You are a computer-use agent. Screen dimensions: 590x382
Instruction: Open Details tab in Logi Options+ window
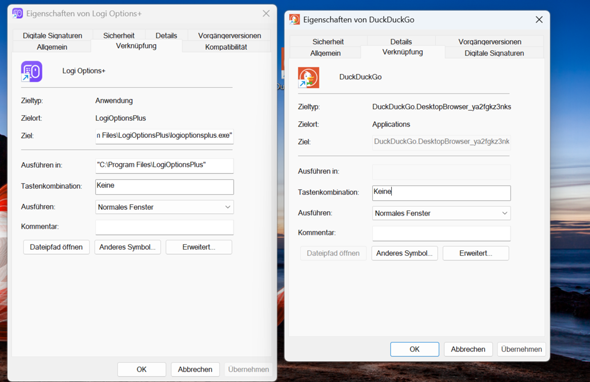(x=166, y=35)
